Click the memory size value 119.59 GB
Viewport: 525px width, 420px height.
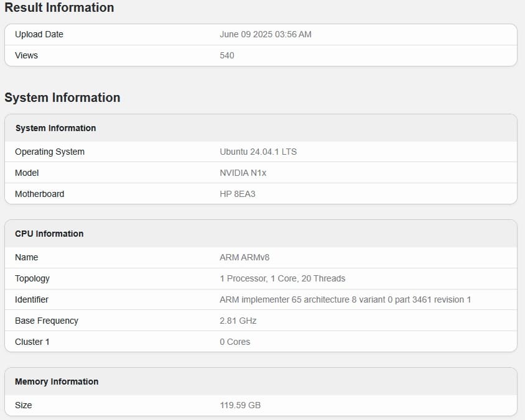[240, 405]
